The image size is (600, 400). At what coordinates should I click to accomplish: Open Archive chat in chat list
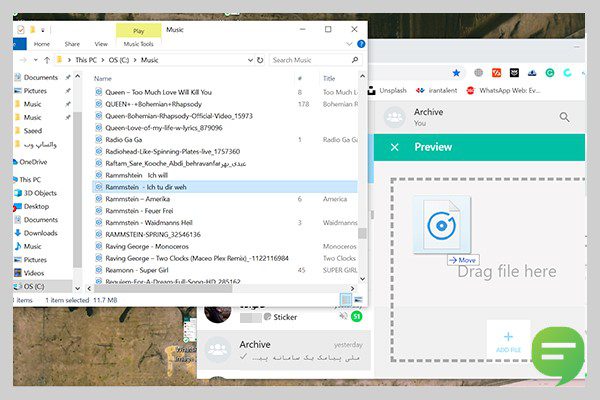coord(284,350)
